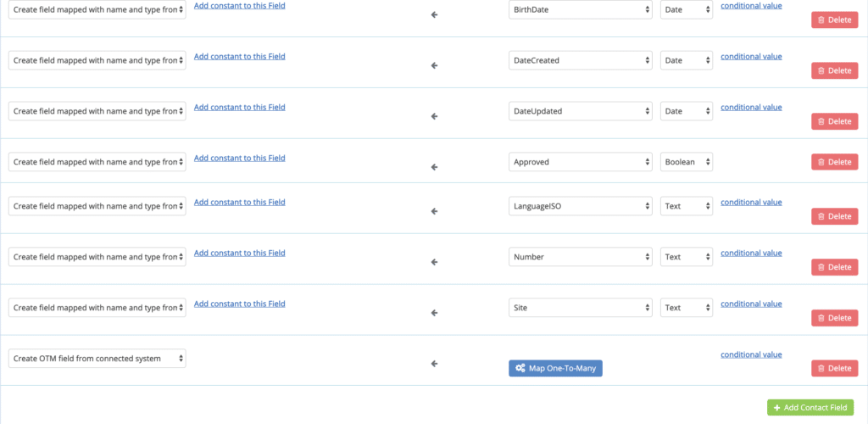Viewport: 868px width, 424px height.
Task: Delete the DateUpdated field mapping
Action: click(835, 122)
